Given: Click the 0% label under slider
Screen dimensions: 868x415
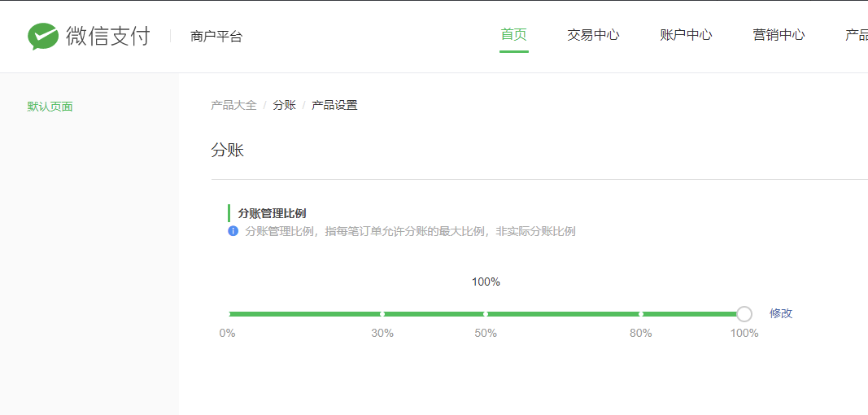Looking at the screenshot, I should (x=227, y=334).
